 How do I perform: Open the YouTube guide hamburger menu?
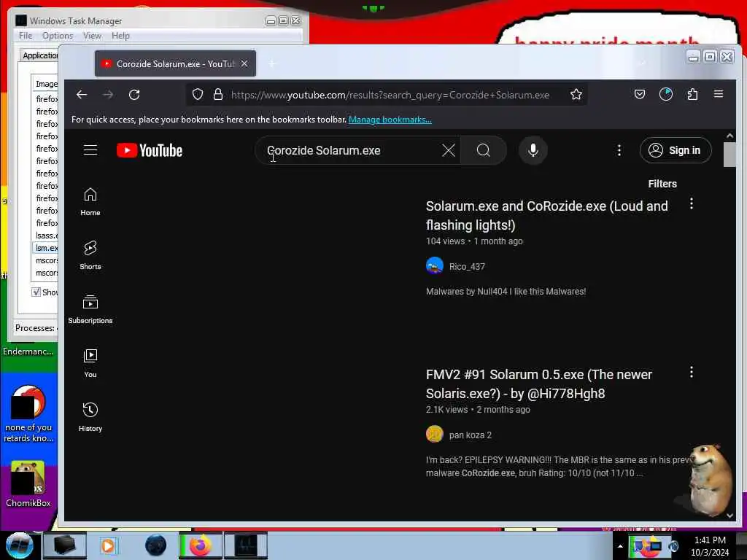[90, 150]
